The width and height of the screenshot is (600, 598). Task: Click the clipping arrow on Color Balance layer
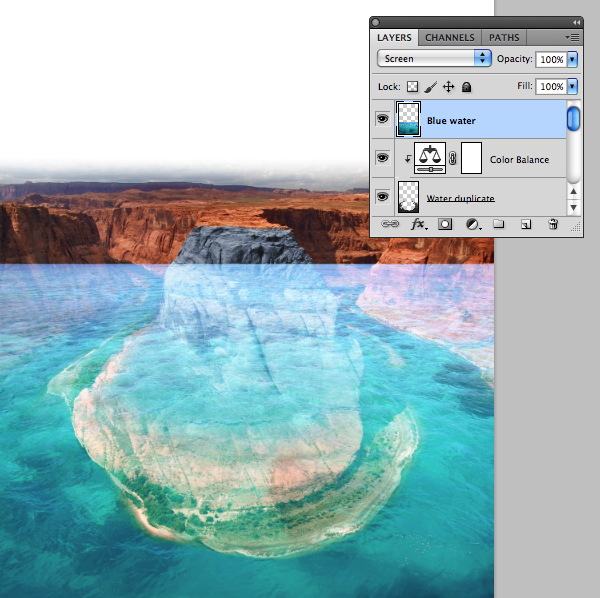click(x=408, y=158)
